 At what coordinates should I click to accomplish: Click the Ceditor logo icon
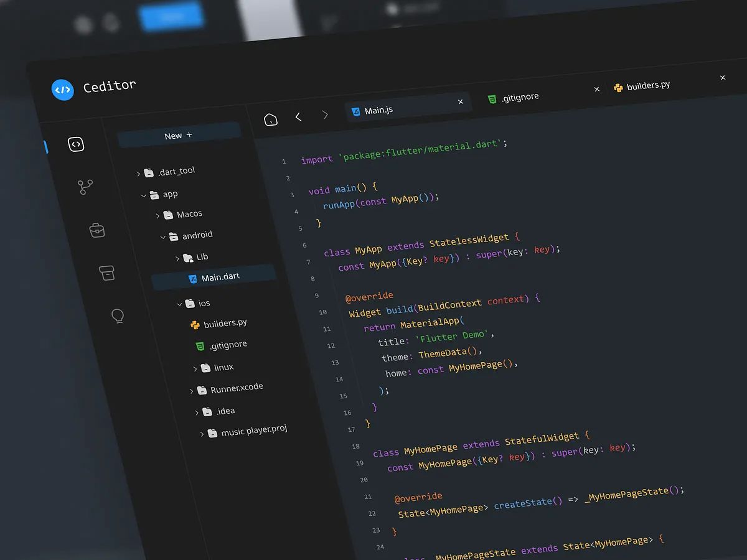(x=63, y=90)
